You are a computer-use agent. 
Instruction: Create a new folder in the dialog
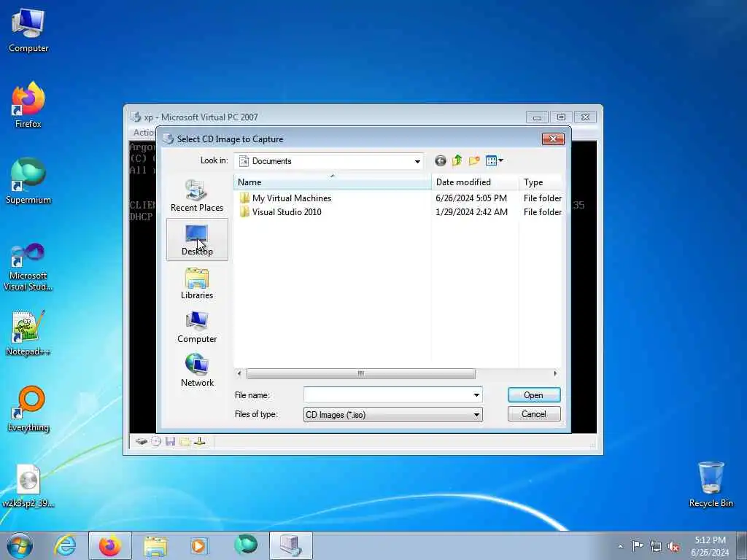point(474,161)
